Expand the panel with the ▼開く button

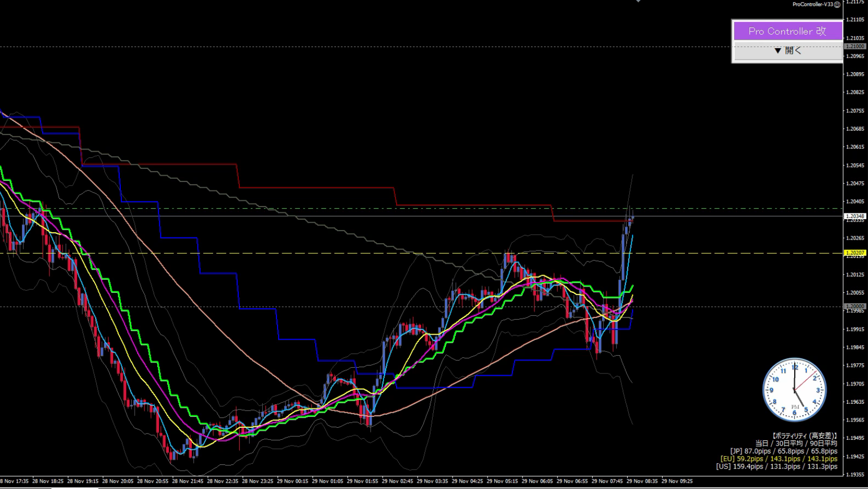click(788, 51)
